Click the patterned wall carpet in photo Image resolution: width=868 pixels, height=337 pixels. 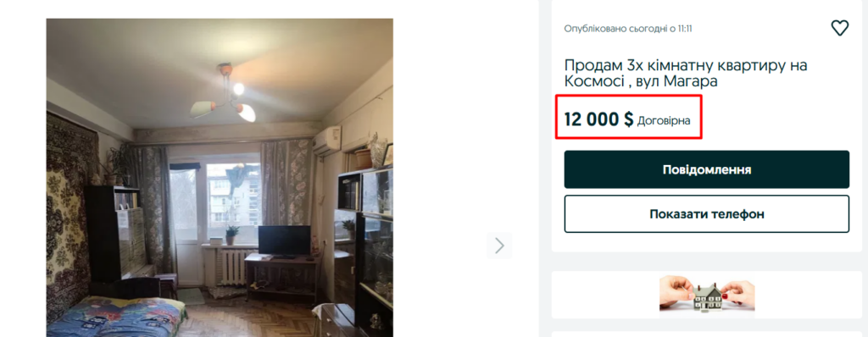click(x=66, y=217)
